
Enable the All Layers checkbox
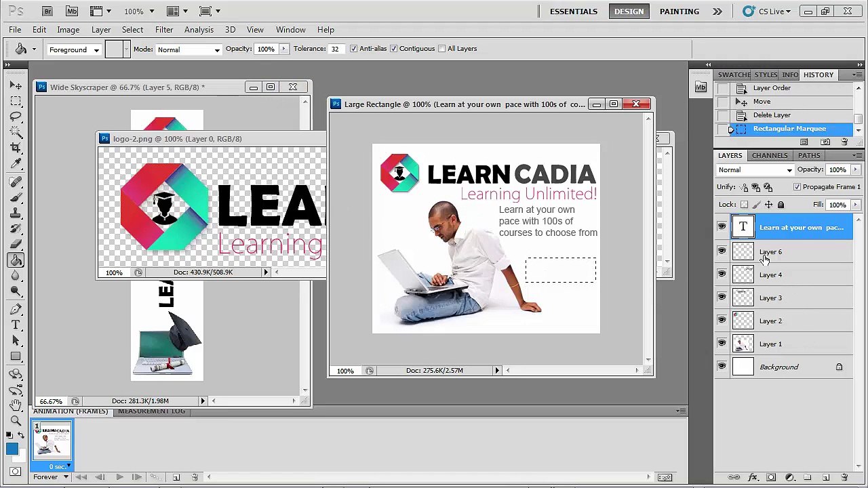[x=442, y=49]
